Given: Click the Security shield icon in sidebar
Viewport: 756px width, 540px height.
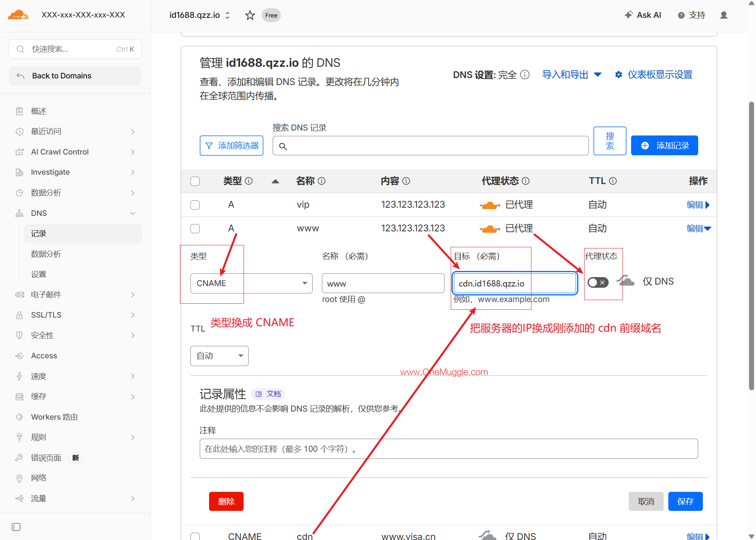Looking at the screenshot, I should coord(19,335).
